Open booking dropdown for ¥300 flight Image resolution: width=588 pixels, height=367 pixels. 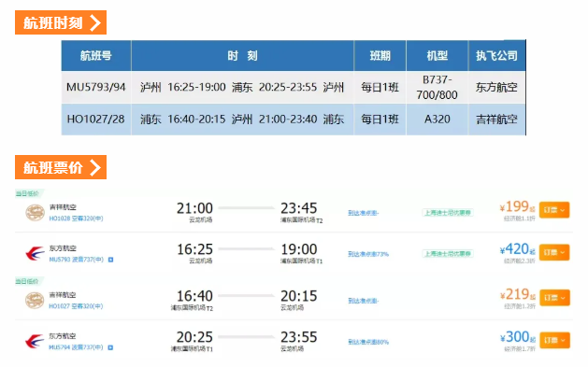pyautogui.click(x=554, y=341)
